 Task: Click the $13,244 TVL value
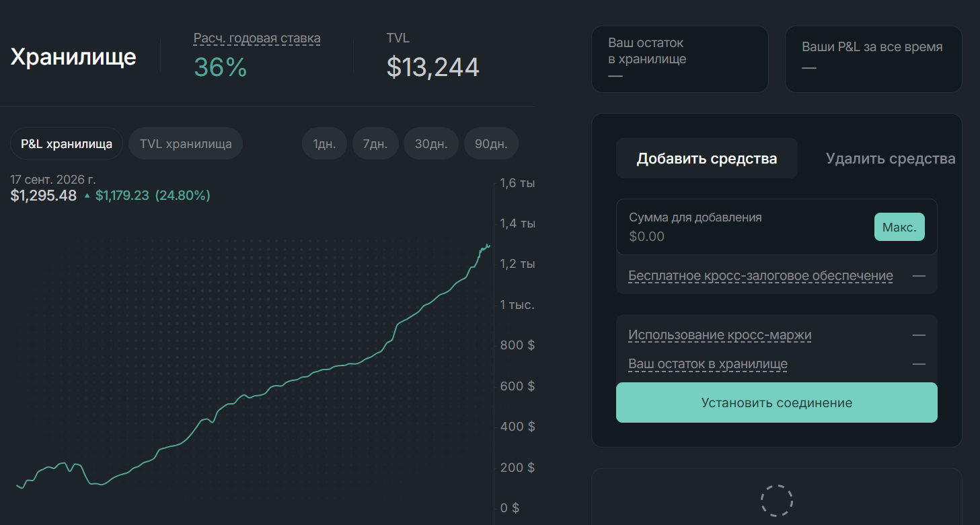click(432, 67)
